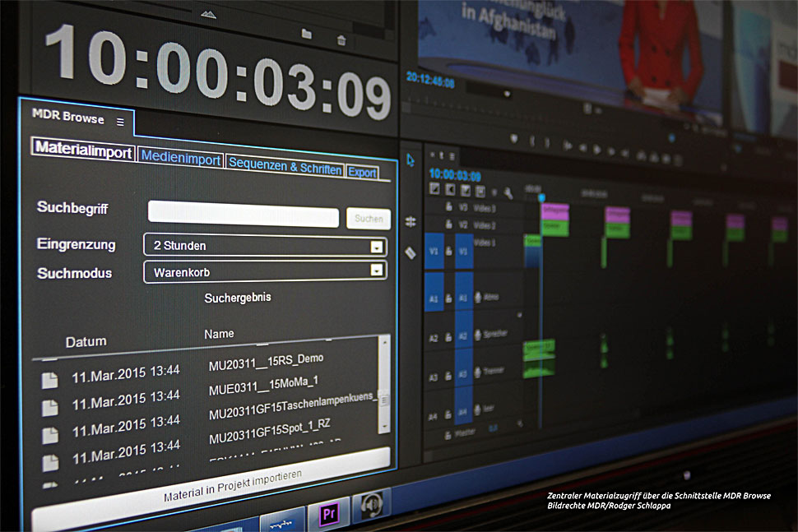
Task: Expand the panel arrow above the timecode
Action: (208, 14)
